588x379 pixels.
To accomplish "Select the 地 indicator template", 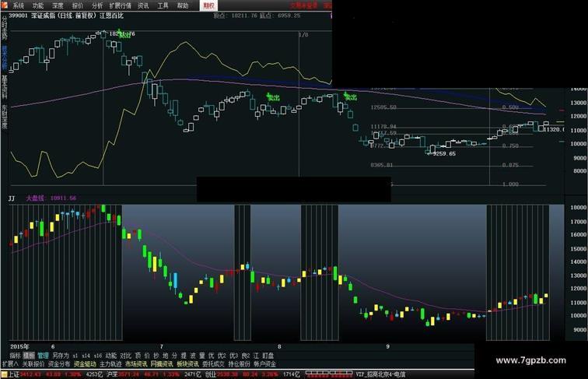I will tap(166, 356).
